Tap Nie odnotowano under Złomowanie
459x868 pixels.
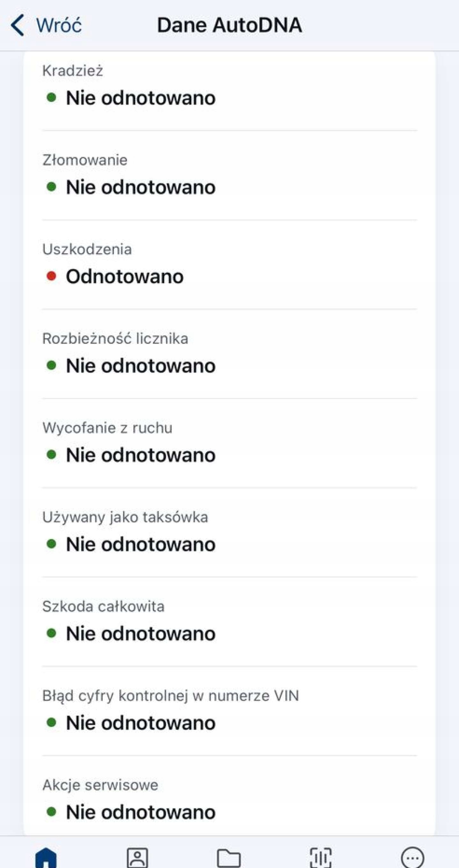[x=141, y=187]
